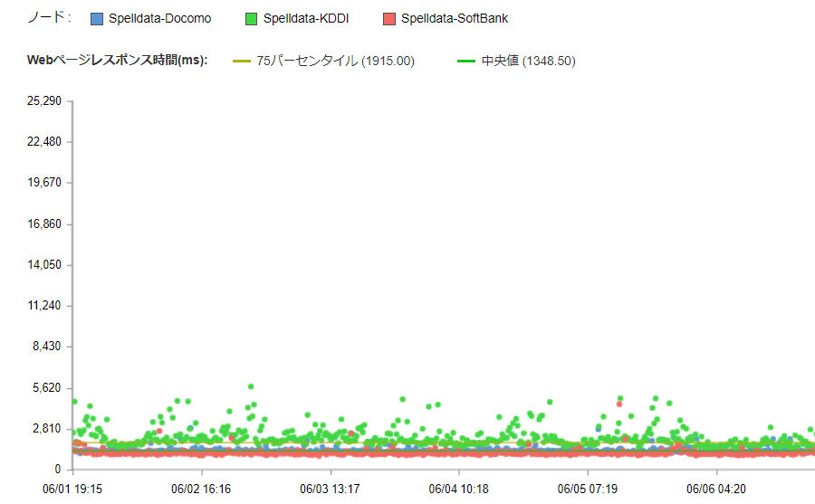Click the green 中央値 line marker
The height and width of the screenshot is (504, 815).
click(x=466, y=62)
